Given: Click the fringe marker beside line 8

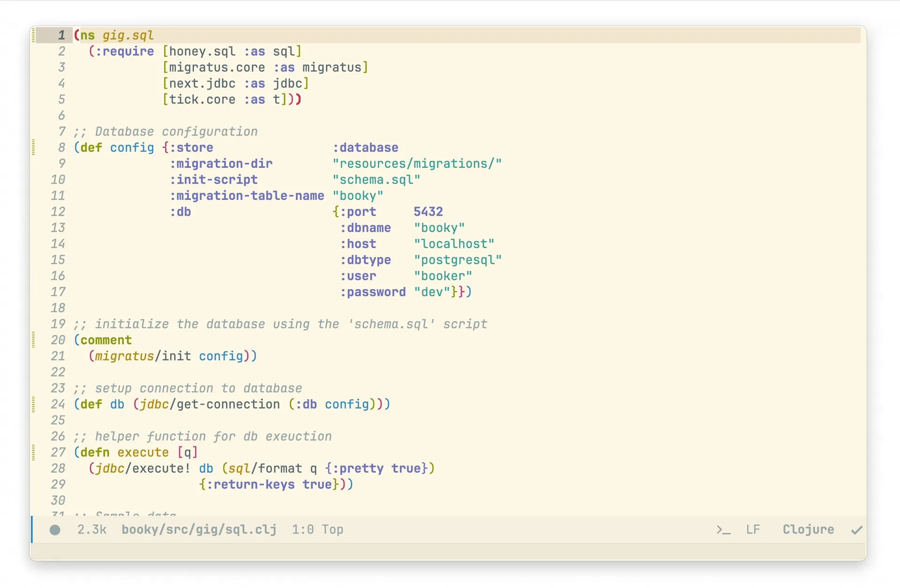Looking at the screenshot, I should click(x=33, y=147).
